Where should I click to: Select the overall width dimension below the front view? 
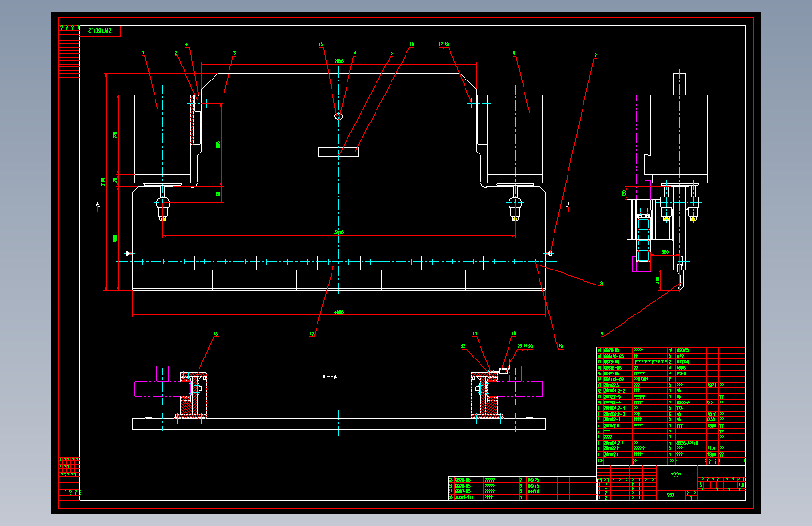pos(339,313)
